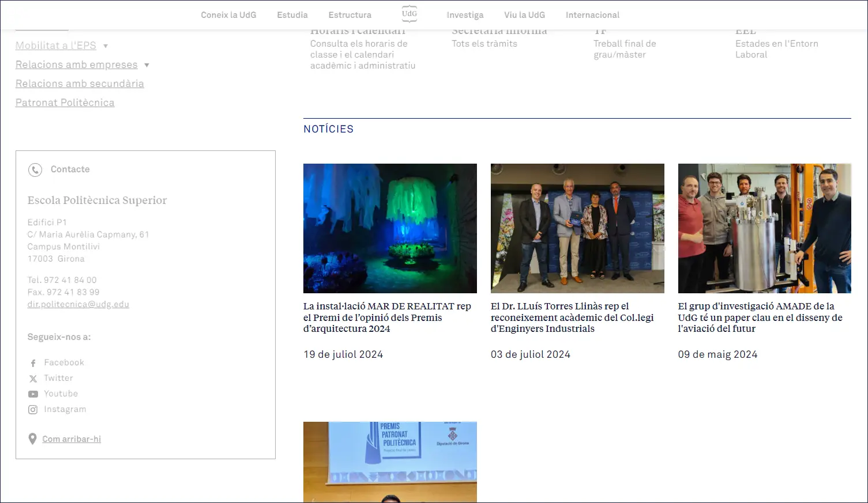This screenshot has width=868, height=503.
Task: Open the Internacional menu item
Action: [x=592, y=15]
